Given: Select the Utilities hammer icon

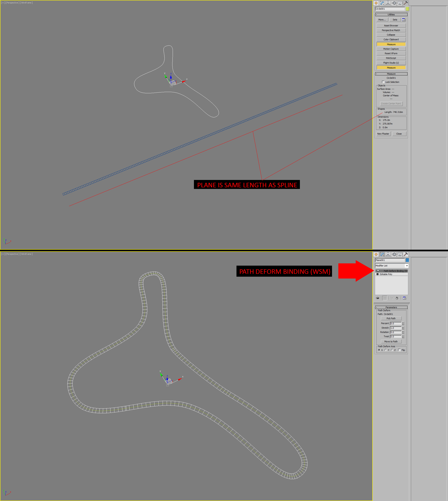Looking at the screenshot, I should [406, 3].
